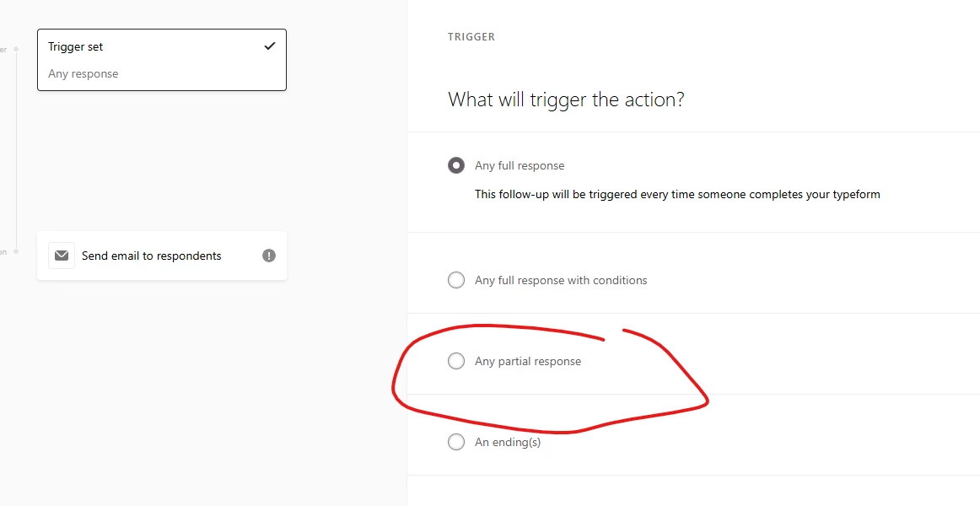Click the 'Any response' subtitle in Trigger card
Viewport: 980px width, 506px height.
tap(83, 74)
